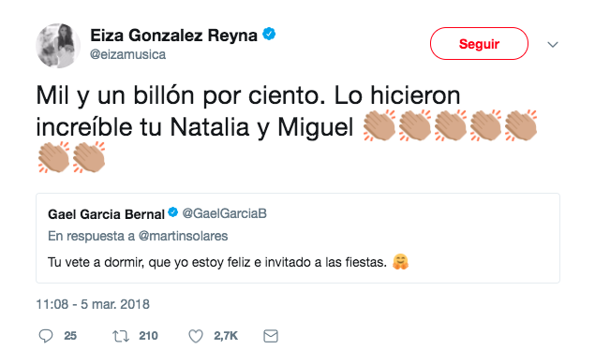Image resolution: width=595 pixels, height=364 pixels.
Task: Click Eiza Gonzalez's verified badge
Action: click(270, 34)
